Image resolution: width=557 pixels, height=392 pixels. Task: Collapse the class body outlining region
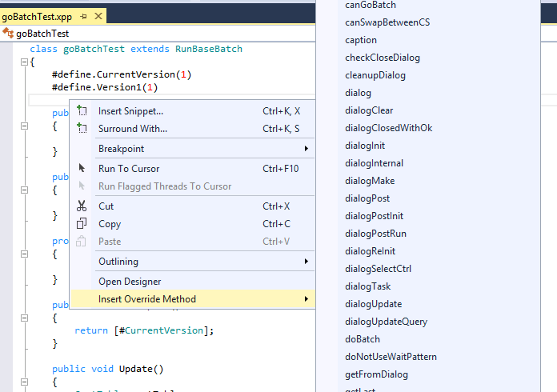24,62
